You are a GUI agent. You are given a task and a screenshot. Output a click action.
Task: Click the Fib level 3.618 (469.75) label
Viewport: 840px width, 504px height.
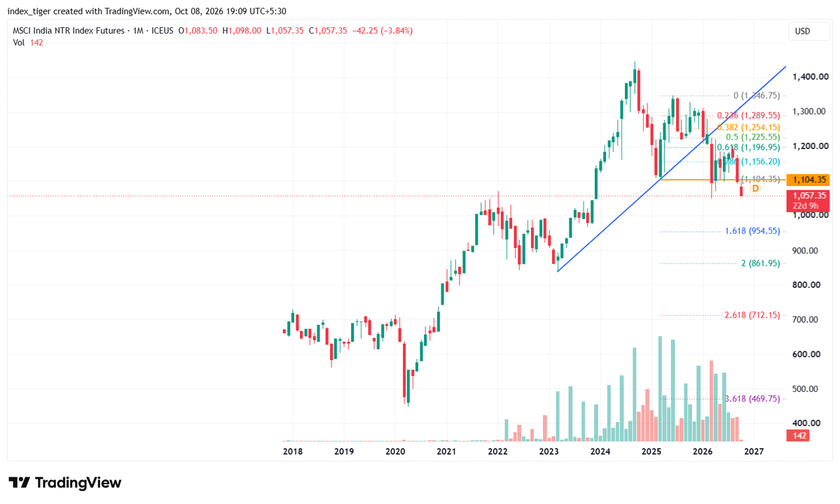752,398
